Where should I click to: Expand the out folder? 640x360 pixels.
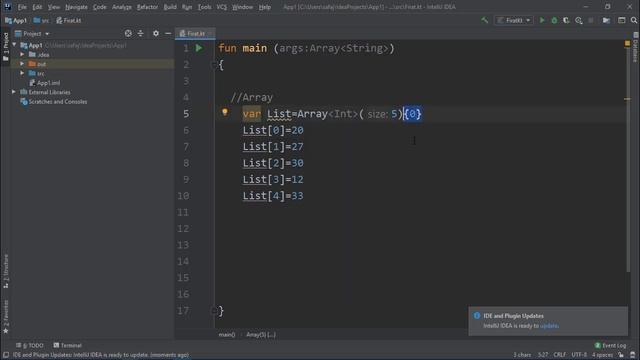tap(22, 64)
